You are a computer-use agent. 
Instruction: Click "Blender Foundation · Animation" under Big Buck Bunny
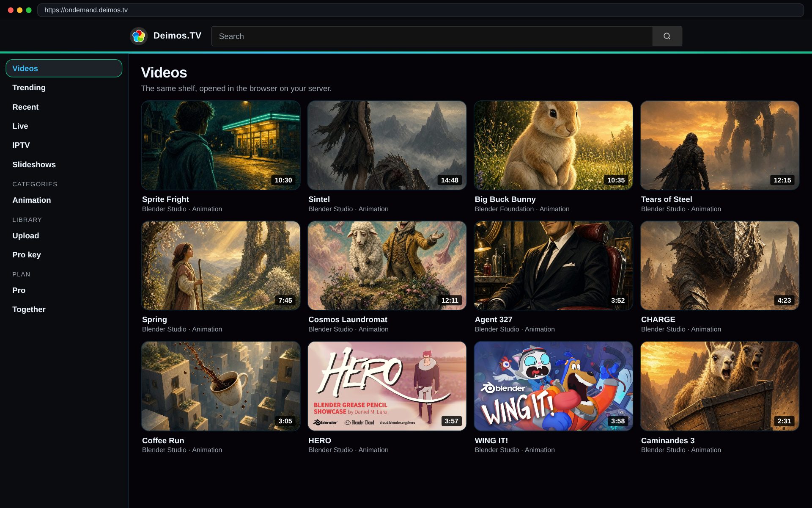522,209
